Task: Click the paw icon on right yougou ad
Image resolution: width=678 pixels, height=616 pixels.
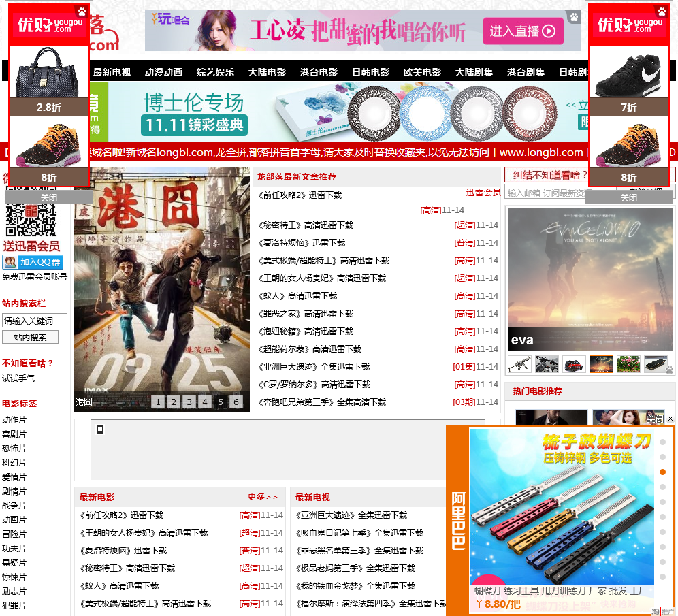Action: pos(662,12)
